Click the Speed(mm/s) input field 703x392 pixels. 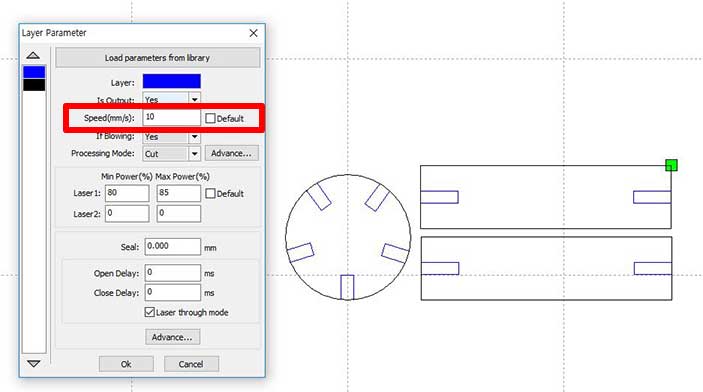(x=172, y=118)
